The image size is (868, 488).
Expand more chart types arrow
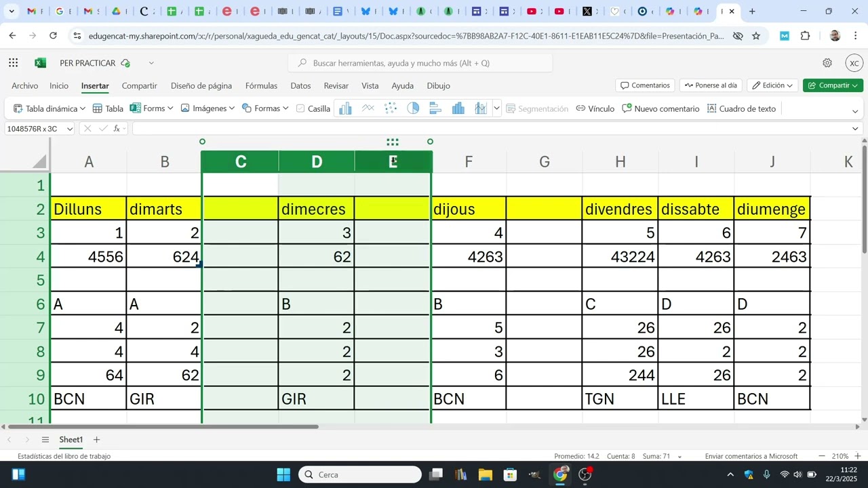(x=497, y=108)
